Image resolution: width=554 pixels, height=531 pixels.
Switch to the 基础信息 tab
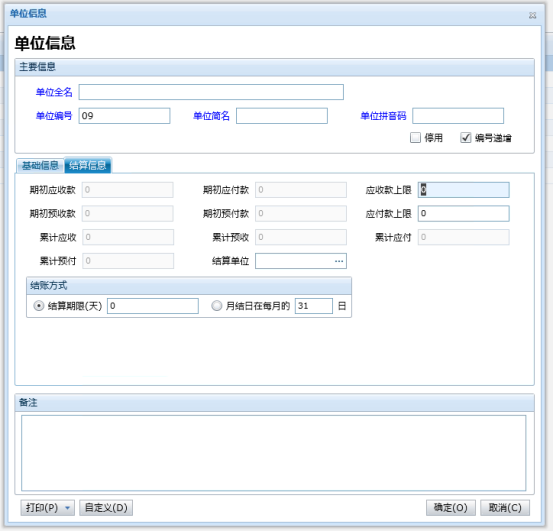40,165
